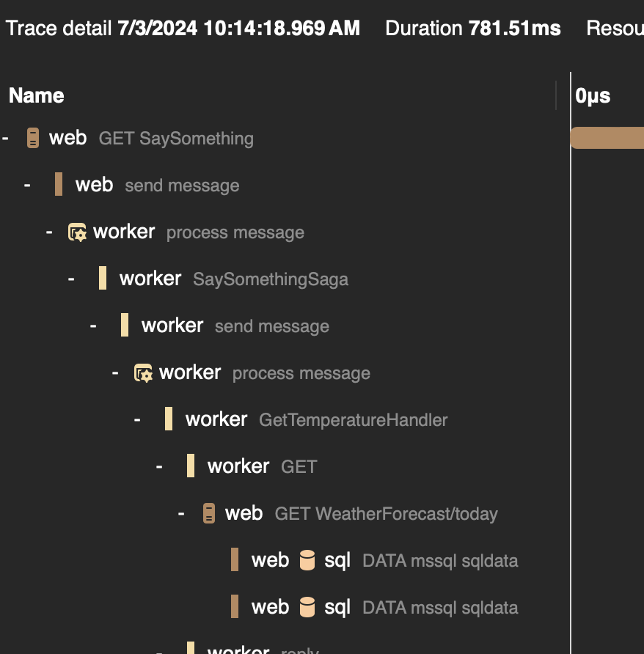Select second worker 'process message' span label
Viewport: 644px width, 654px height.
[301, 373]
